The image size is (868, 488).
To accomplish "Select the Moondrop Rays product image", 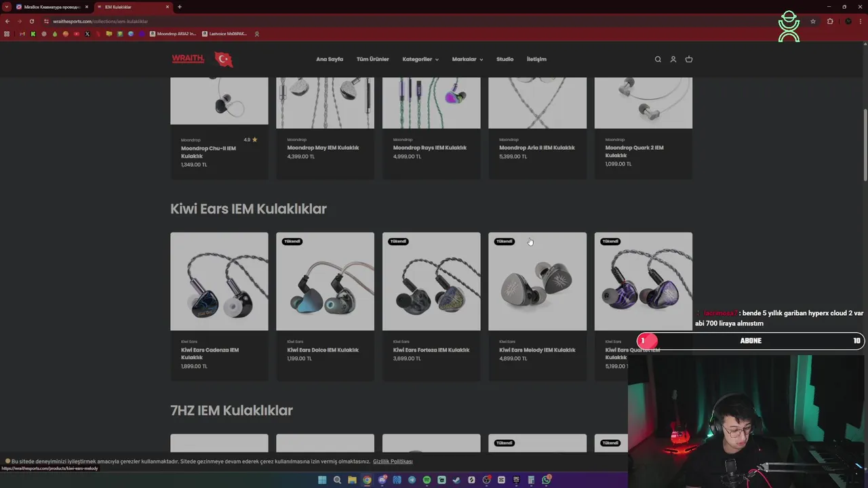I will click(431, 102).
